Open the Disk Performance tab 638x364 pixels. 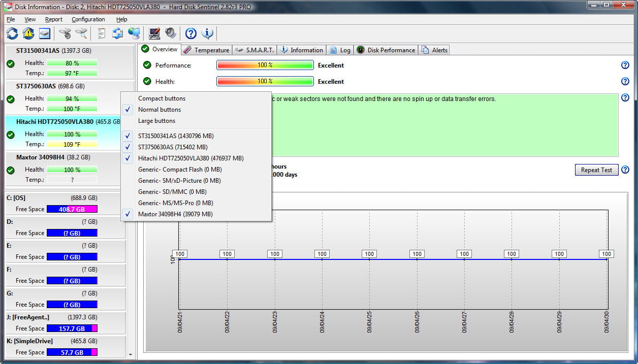386,50
